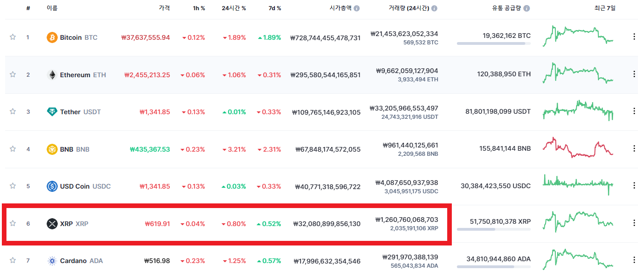644x276 pixels.
Task: Star BNB to add to watchlist
Action: 12,149
